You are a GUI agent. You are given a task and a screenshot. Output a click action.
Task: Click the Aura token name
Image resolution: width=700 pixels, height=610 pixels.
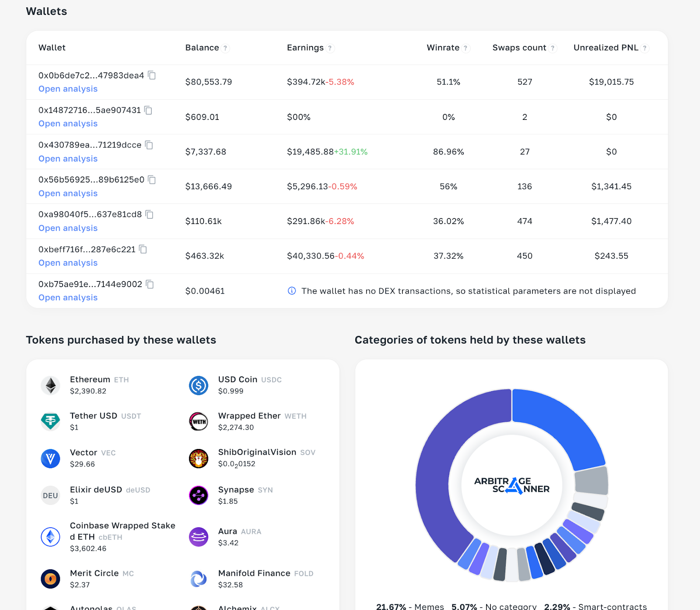click(x=227, y=531)
